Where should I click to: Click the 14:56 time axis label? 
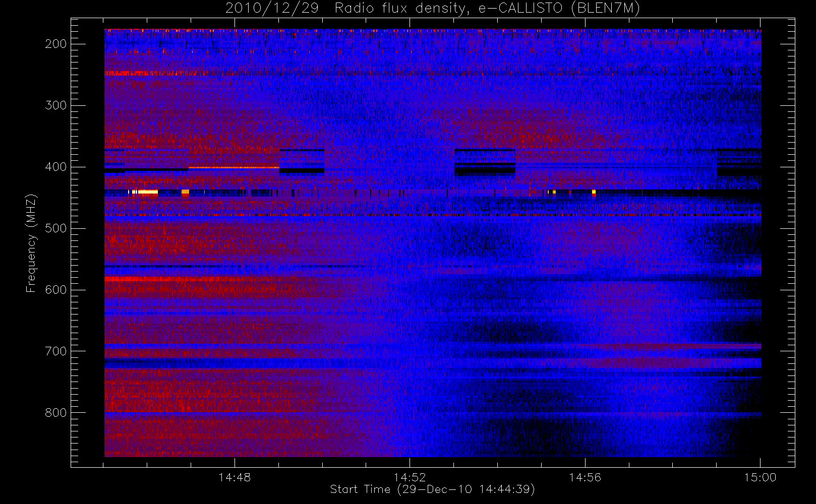(x=585, y=477)
